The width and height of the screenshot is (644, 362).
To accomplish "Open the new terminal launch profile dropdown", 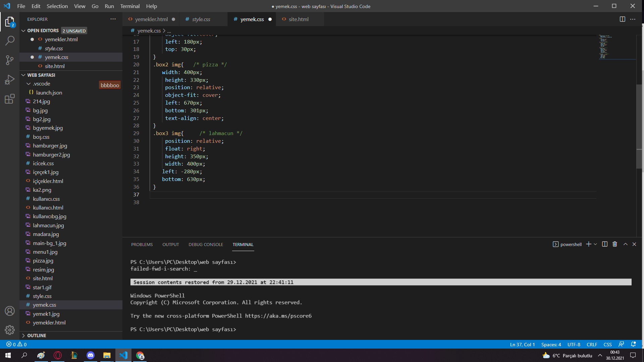I will coord(595,244).
